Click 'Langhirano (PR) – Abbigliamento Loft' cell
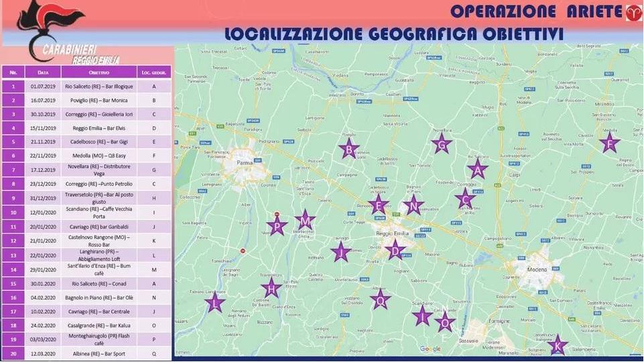The width and height of the screenshot is (644, 362). 99,255
